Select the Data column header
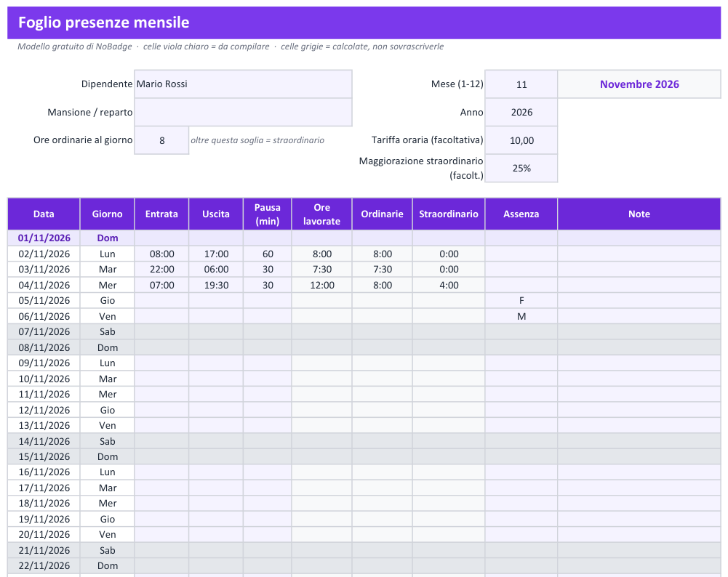 click(x=44, y=214)
